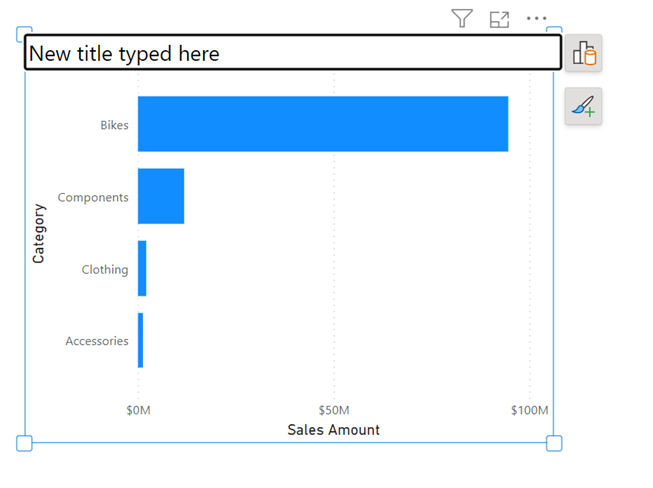The width and height of the screenshot is (653, 488).
Task: Click the $50M axis tick label
Action: click(334, 411)
